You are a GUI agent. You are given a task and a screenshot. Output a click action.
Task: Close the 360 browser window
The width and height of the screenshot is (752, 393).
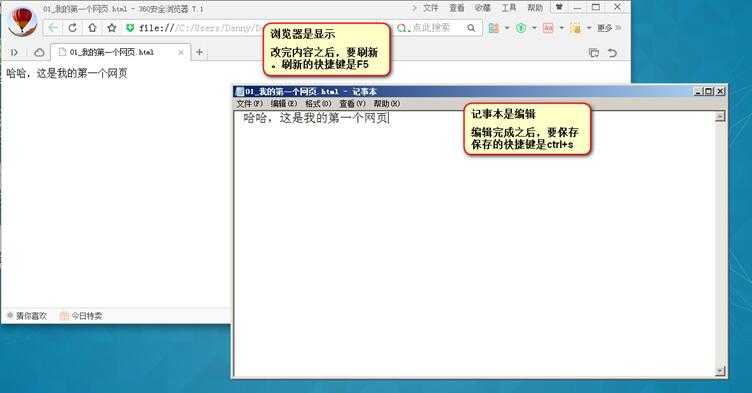[x=618, y=7]
